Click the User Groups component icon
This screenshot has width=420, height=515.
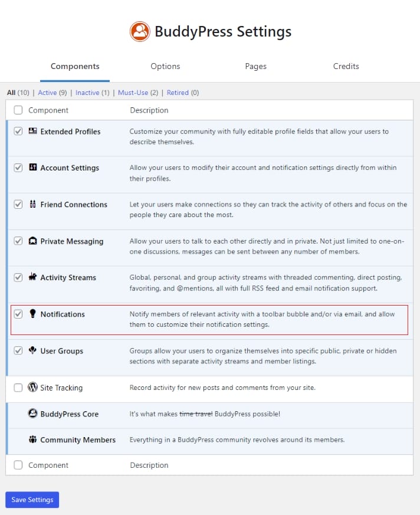click(x=33, y=350)
